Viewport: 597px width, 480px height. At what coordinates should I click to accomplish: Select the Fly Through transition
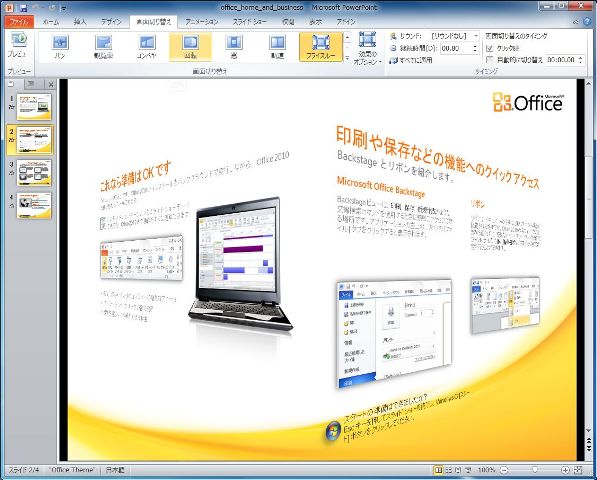point(321,46)
